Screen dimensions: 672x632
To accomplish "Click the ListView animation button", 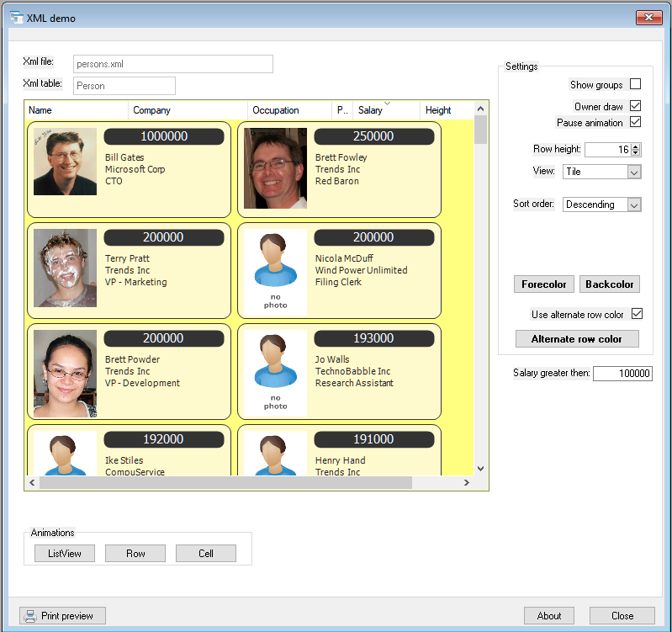I will [x=65, y=554].
